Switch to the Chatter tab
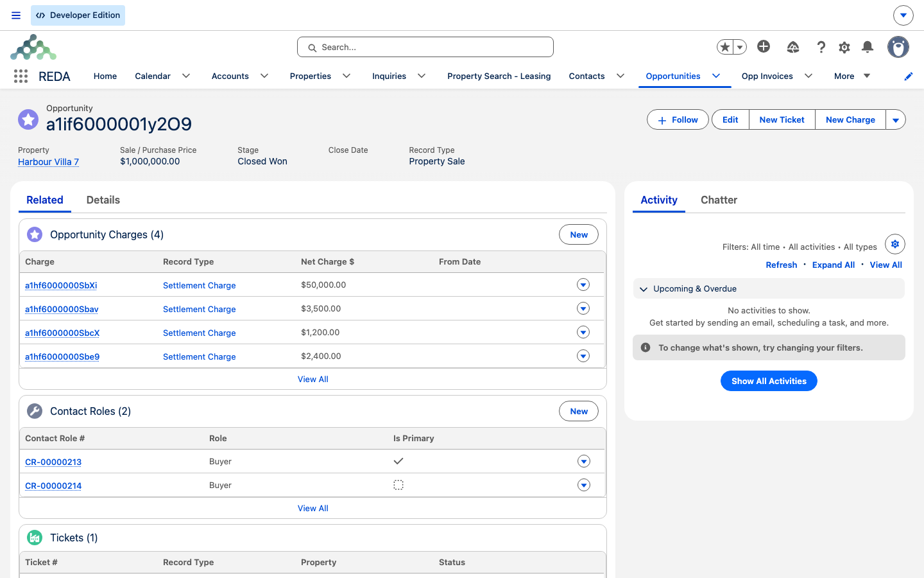The image size is (924, 578). tap(719, 200)
